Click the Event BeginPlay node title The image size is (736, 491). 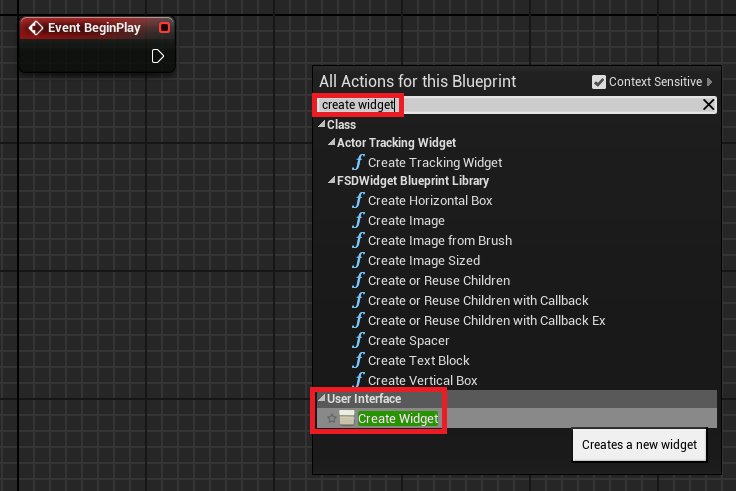point(94,28)
